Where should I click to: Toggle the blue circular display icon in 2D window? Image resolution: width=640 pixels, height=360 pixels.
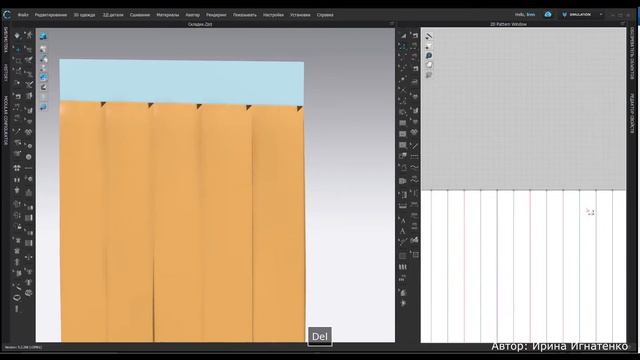coord(429,56)
